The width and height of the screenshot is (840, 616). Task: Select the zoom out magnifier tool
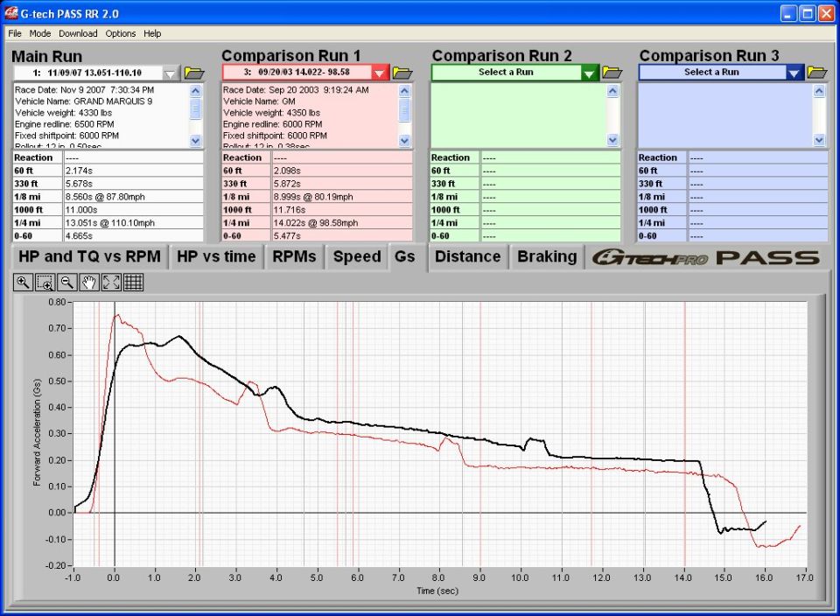pyautogui.click(x=67, y=283)
